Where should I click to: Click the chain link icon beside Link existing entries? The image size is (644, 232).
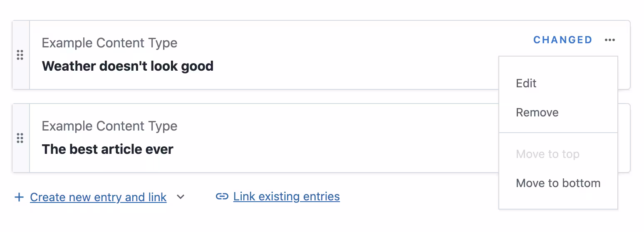[x=222, y=196]
